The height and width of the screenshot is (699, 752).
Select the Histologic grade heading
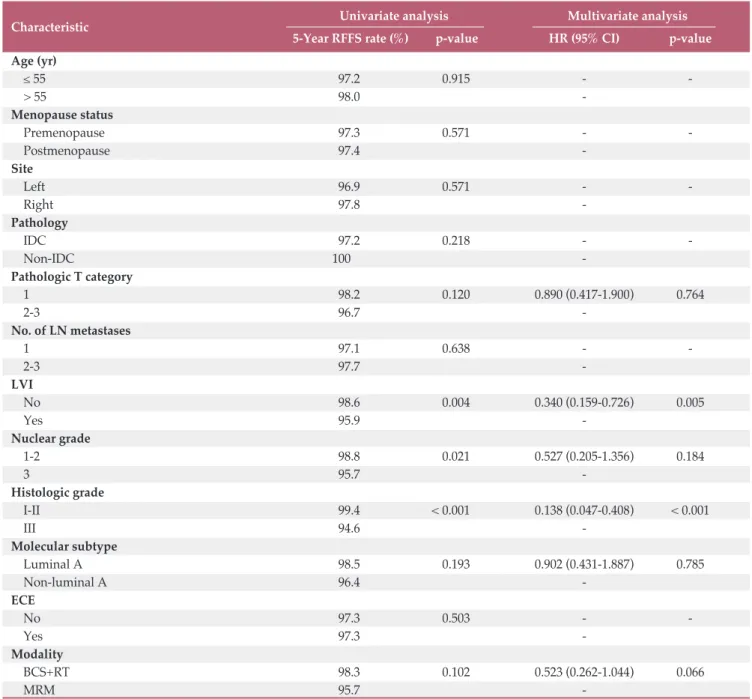(58, 493)
